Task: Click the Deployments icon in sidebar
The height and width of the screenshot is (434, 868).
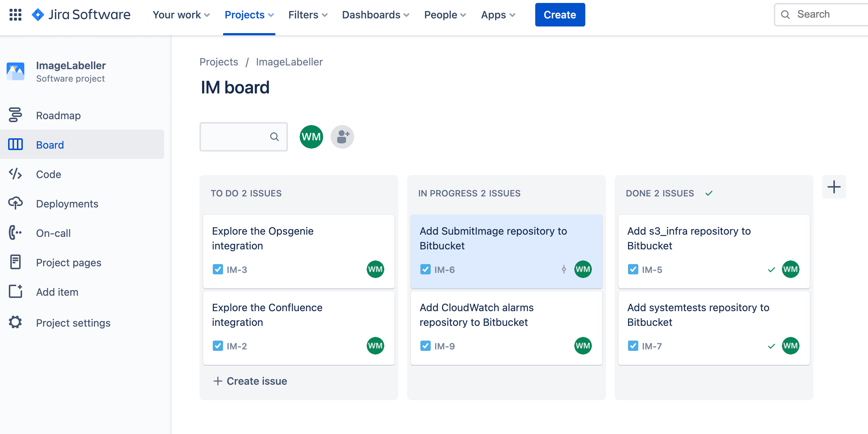Action: [15, 204]
